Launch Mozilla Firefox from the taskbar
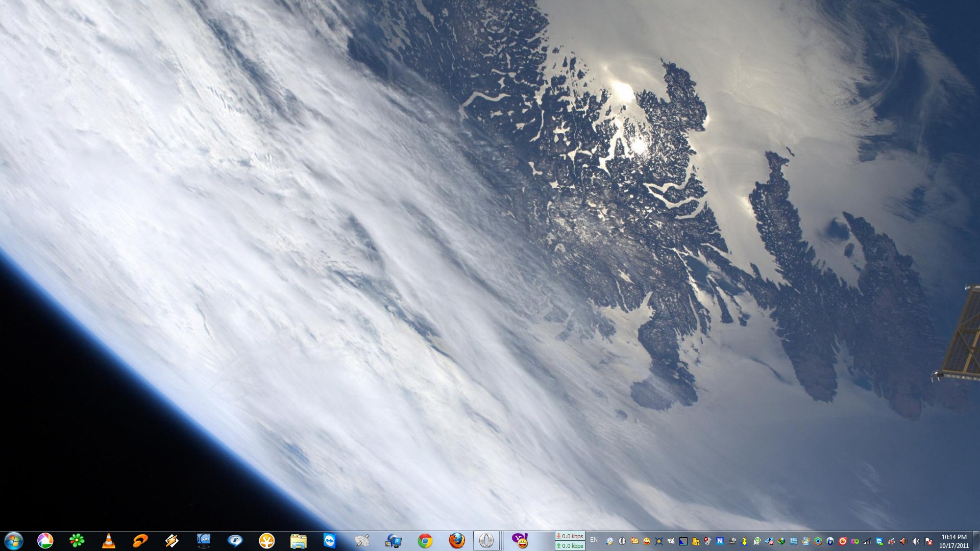Image resolution: width=980 pixels, height=551 pixels. point(457,541)
